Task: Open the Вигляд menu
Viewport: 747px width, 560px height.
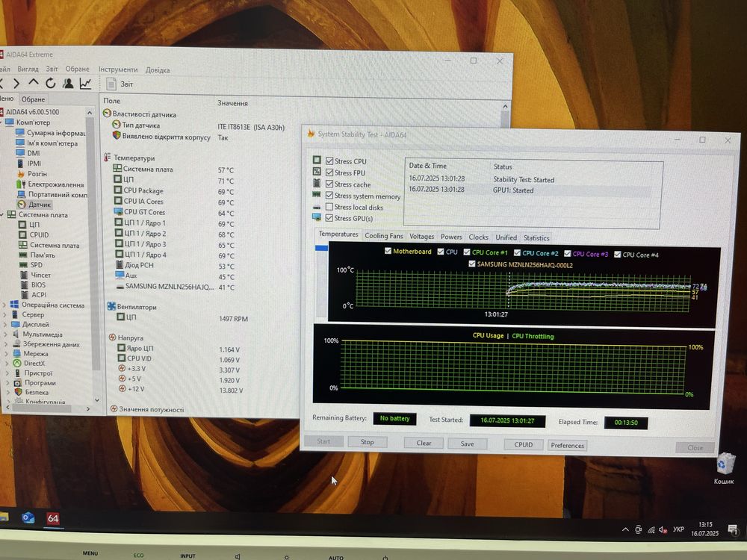Action: (28, 69)
